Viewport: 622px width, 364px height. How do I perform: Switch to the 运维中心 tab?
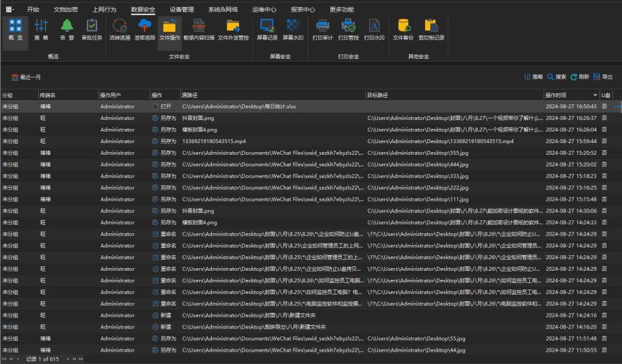point(264,9)
